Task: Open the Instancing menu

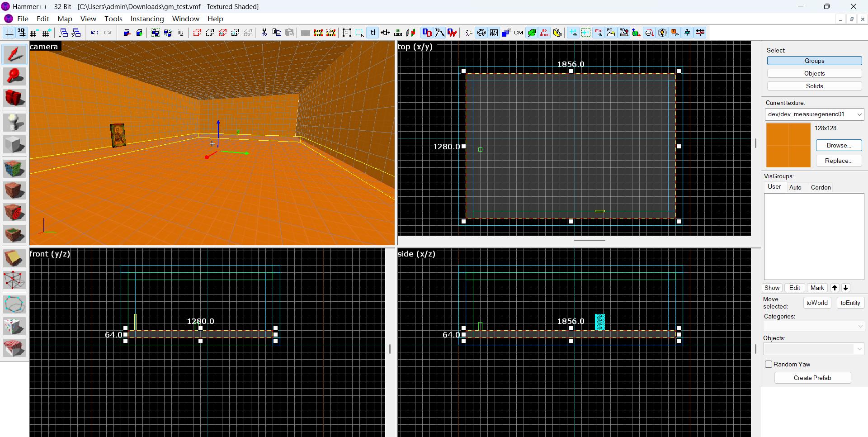Action: pyautogui.click(x=147, y=19)
